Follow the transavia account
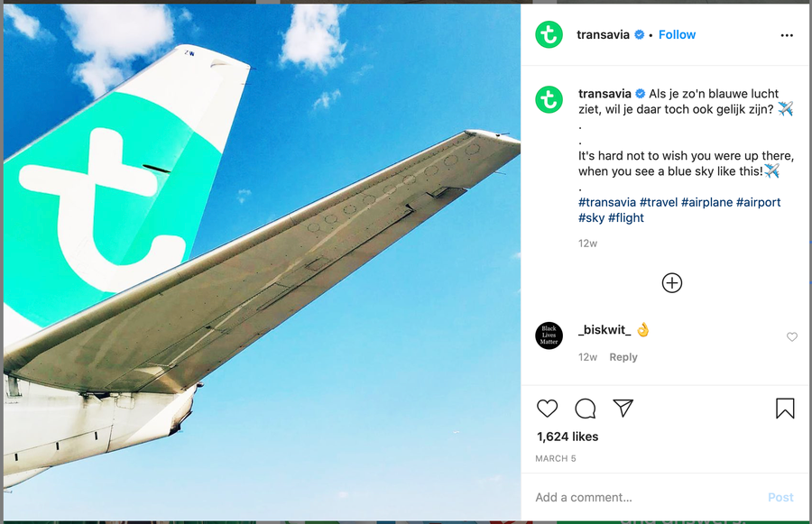812x524 pixels. (x=677, y=35)
